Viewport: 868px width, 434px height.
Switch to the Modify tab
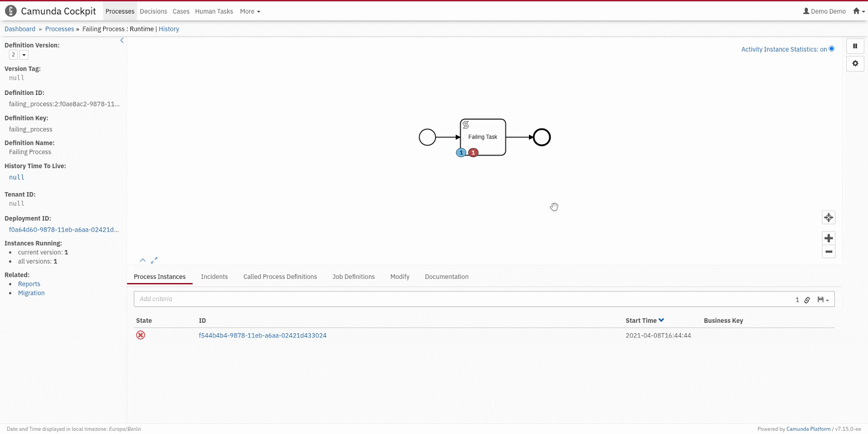tap(400, 277)
